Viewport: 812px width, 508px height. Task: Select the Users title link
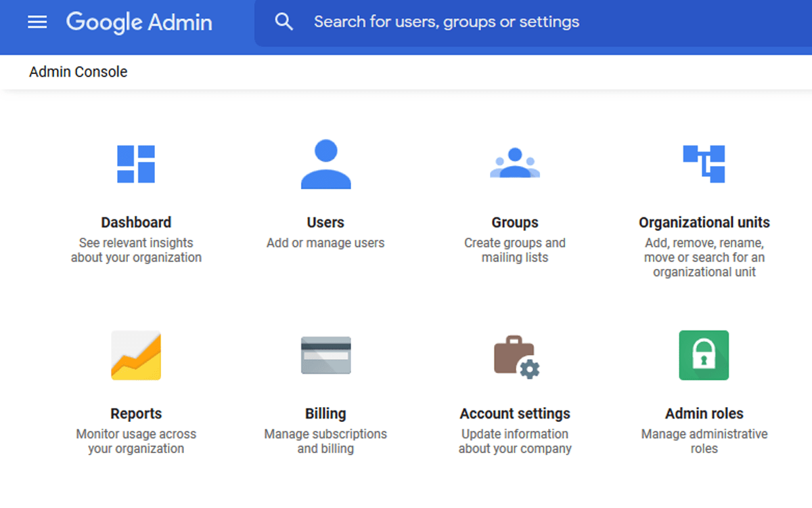325,222
